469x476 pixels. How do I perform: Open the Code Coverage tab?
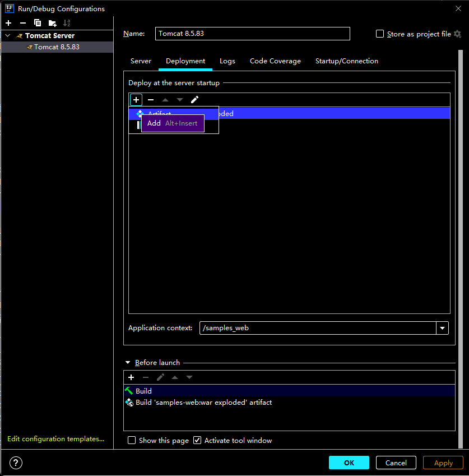point(275,61)
